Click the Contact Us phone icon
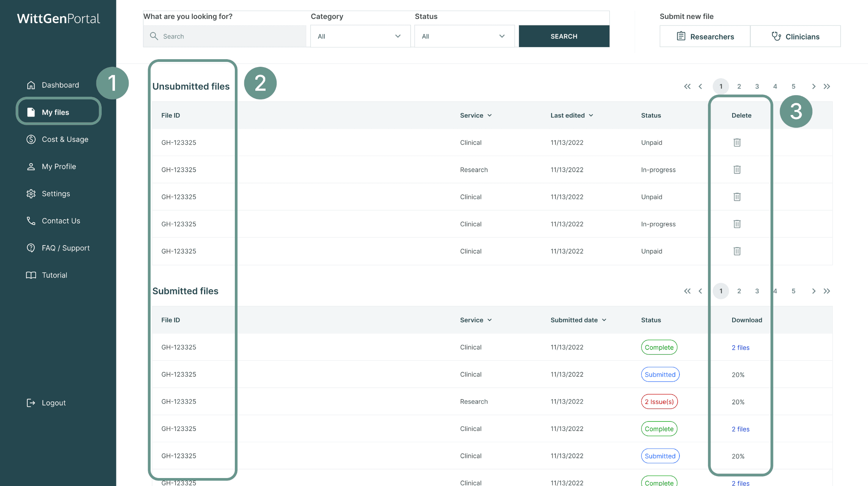The image size is (868, 486). (x=31, y=221)
